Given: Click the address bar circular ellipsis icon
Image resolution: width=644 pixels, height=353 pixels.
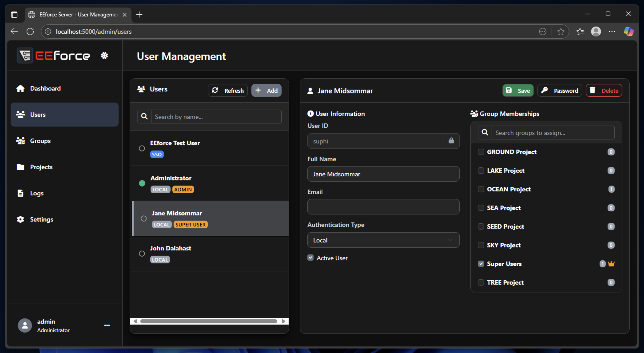Looking at the screenshot, I should tap(543, 32).
